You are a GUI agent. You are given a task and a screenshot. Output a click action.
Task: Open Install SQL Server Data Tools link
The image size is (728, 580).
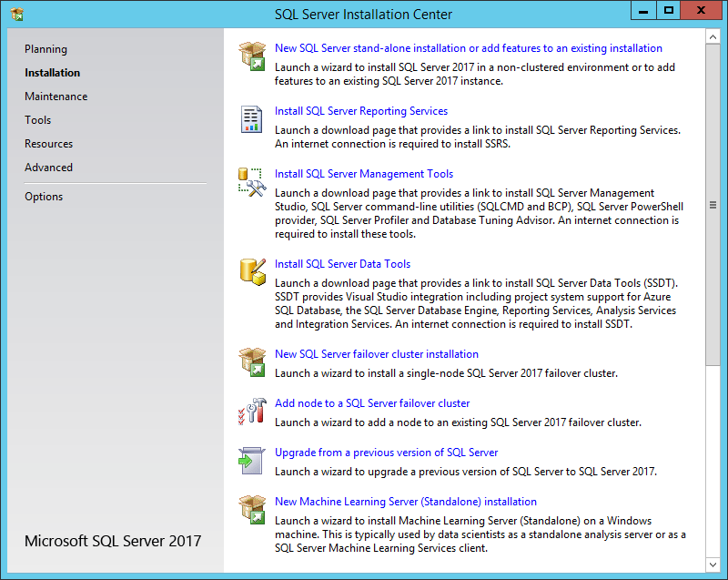pyautogui.click(x=343, y=264)
